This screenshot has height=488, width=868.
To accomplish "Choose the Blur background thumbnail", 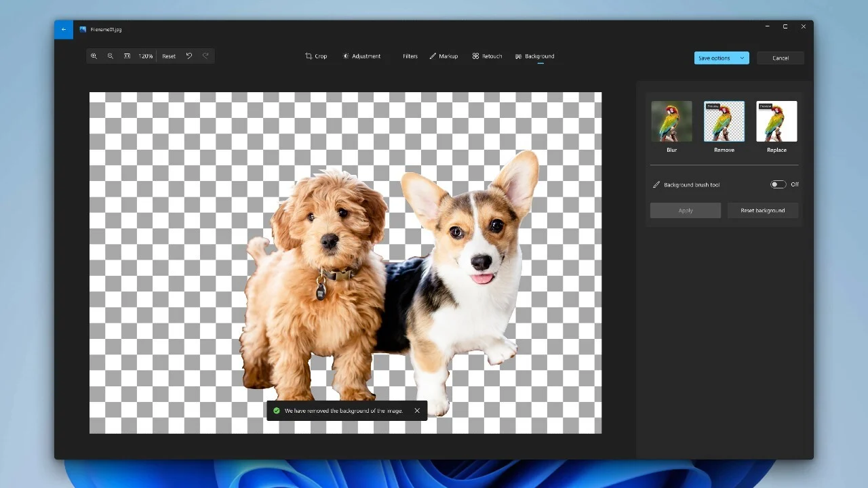I will point(671,121).
